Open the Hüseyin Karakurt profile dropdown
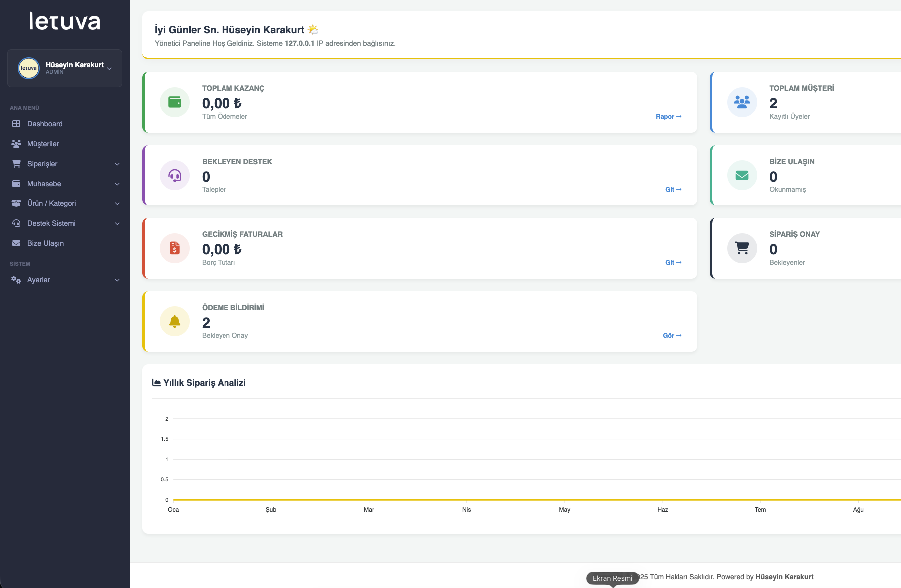Image resolution: width=901 pixels, height=588 pixels. click(75, 68)
